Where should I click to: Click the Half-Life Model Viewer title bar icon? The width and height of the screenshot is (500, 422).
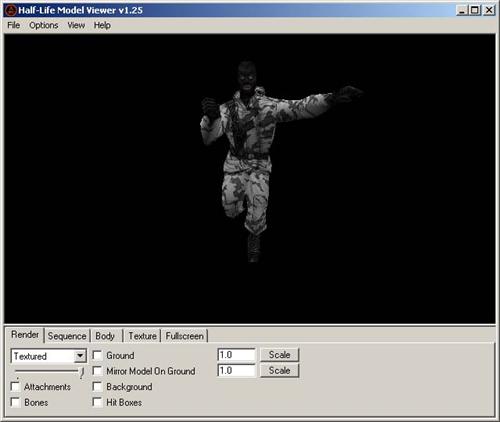pyautogui.click(x=11, y=10)
